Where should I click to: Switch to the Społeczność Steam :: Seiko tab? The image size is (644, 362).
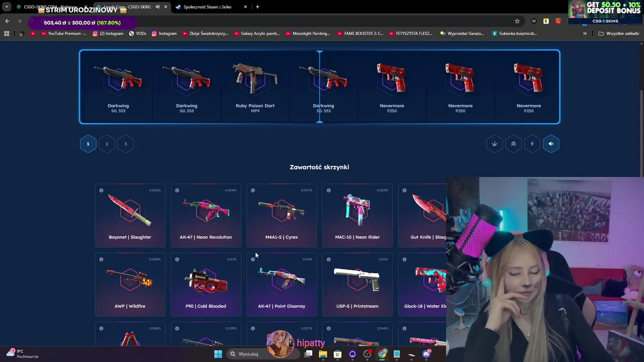click(211, 7)
